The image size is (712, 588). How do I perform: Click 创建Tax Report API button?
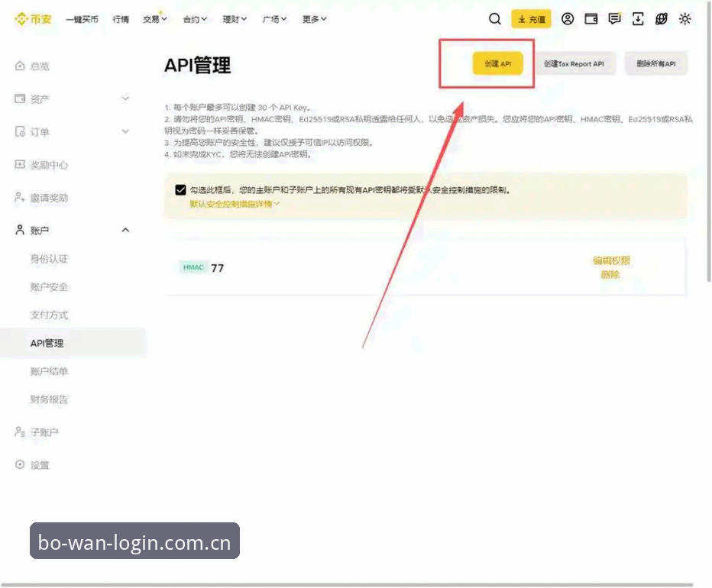(x=574, y=63)
